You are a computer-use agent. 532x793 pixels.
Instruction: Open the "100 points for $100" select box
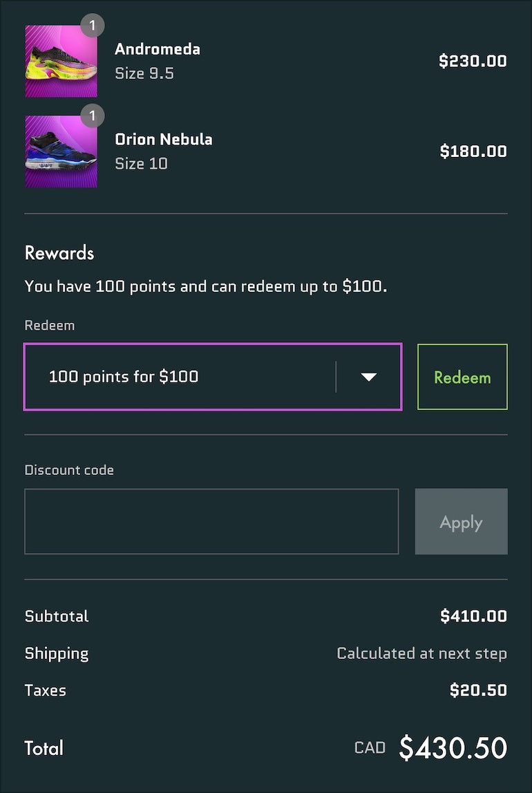(x=180, y=377)
